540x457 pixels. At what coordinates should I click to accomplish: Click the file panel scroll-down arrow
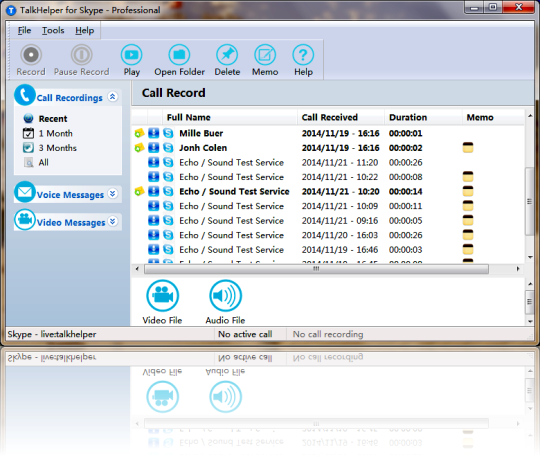530,321
